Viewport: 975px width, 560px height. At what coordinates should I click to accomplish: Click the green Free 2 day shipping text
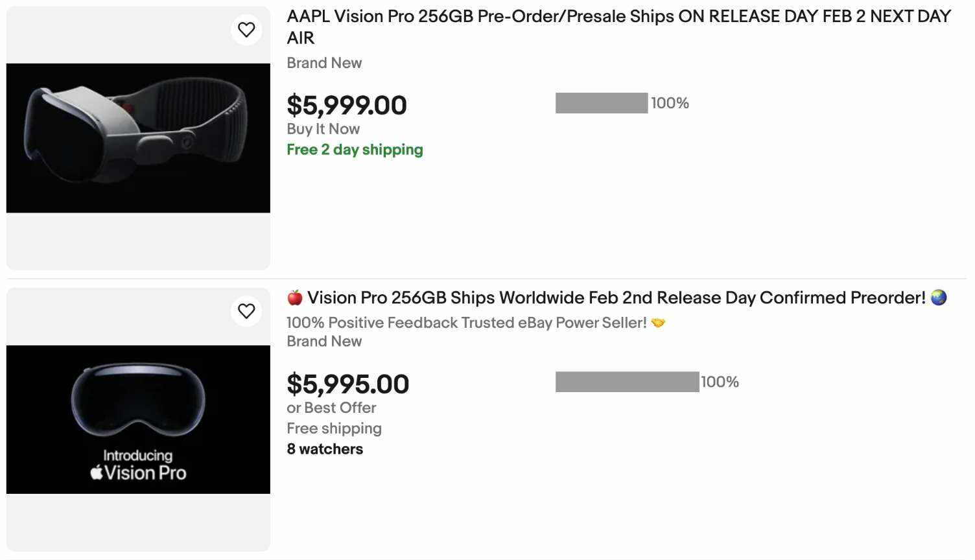355,150
